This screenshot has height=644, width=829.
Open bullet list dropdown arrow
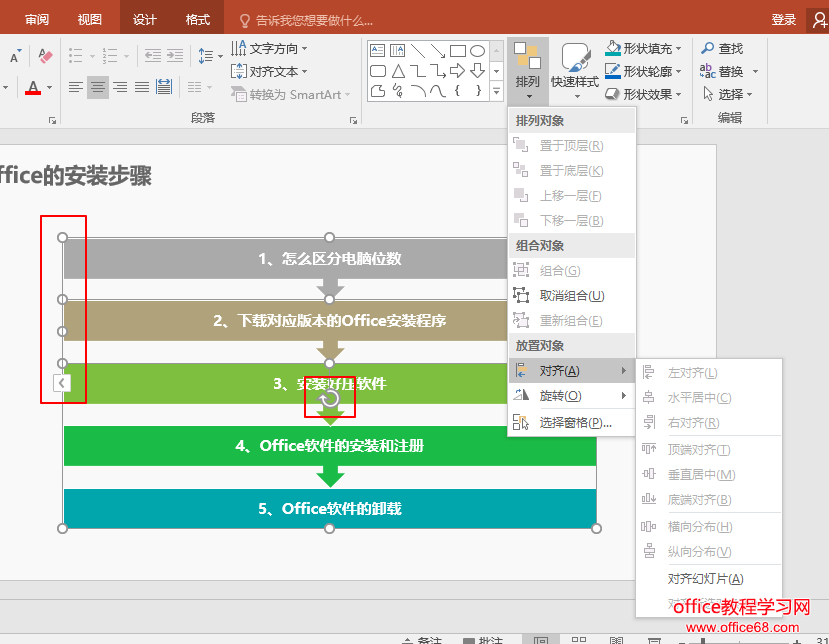pyautogui.click(x=92, y=56)
